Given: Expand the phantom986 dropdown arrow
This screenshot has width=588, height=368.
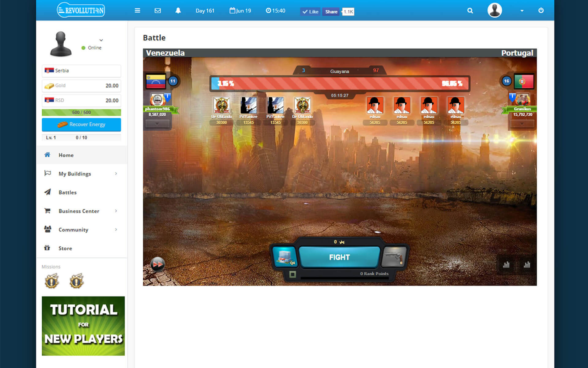Looking at the screenshot, I should [157, 124].
